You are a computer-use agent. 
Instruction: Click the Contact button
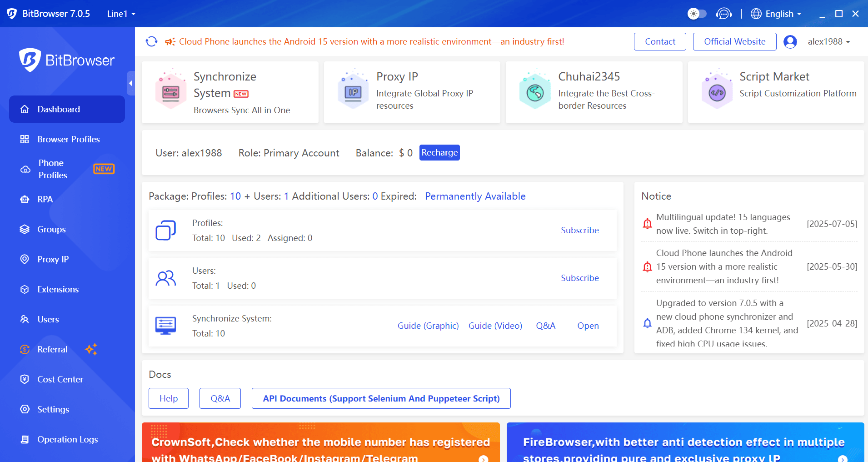[x=660, y=41]
